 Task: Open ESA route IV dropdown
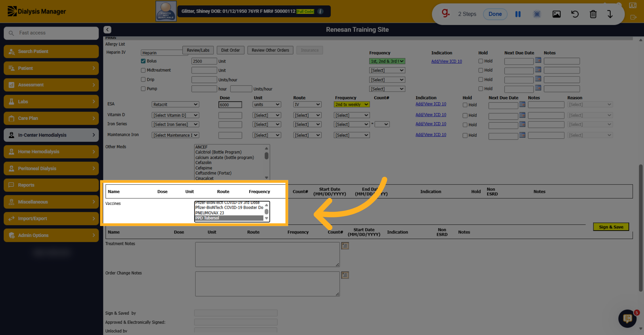click(307, 105)
